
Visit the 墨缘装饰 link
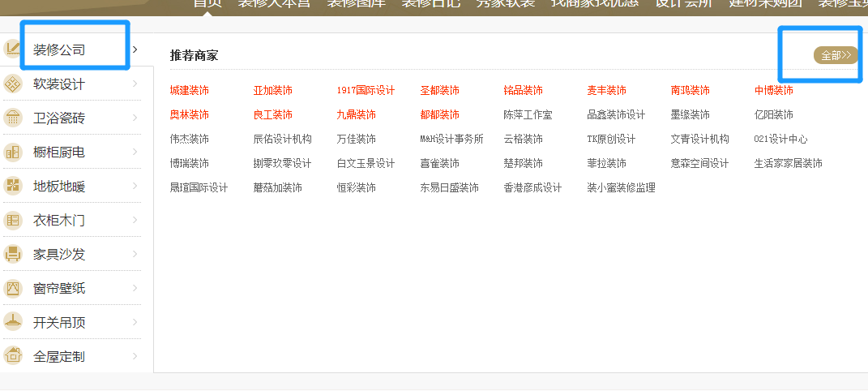coord(691,114)
